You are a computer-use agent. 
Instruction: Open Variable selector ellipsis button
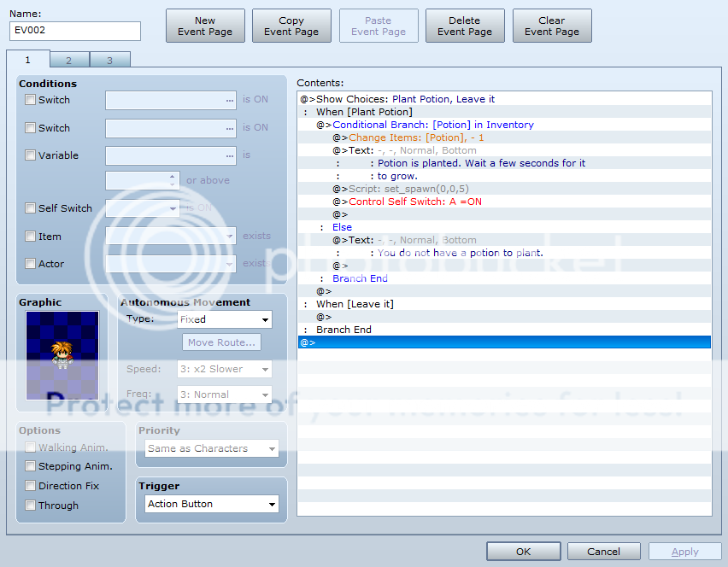coord(229,155)
